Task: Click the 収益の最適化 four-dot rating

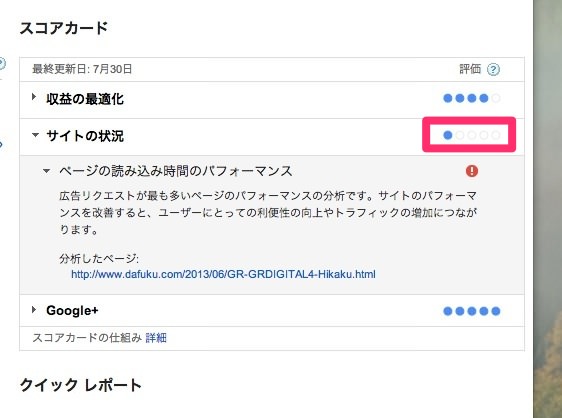Action: [x=472, y=98]
